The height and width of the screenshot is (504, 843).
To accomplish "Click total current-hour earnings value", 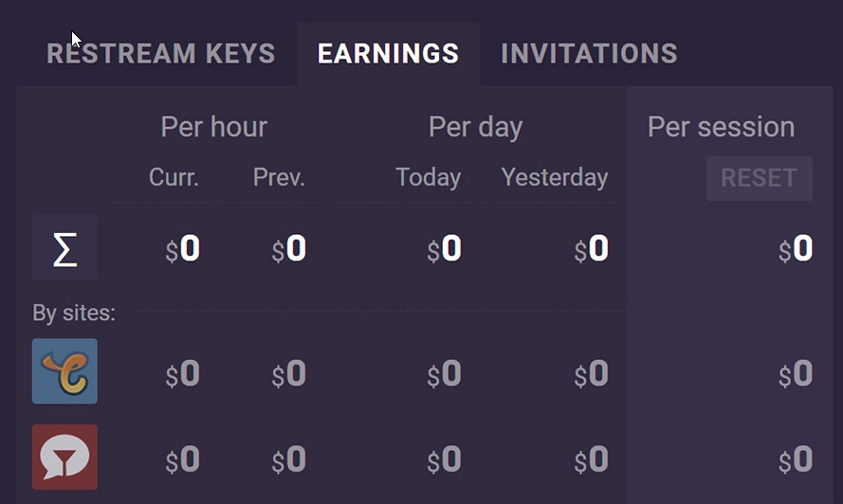I will coord(183,249).
